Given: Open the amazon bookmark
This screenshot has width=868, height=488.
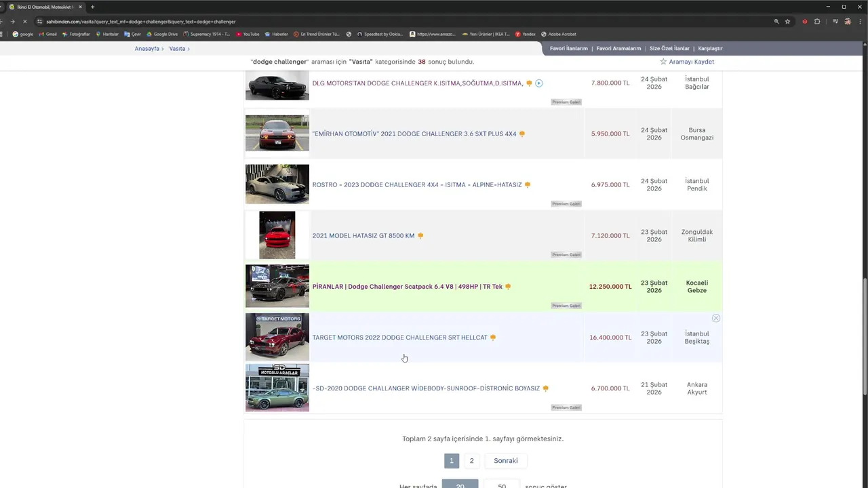Looking at the screenshot, I should 433,34.
